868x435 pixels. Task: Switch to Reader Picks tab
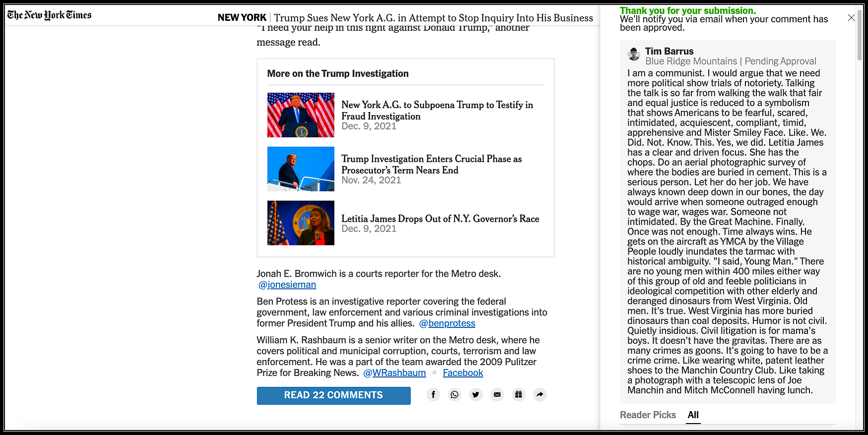click(648, 415)
